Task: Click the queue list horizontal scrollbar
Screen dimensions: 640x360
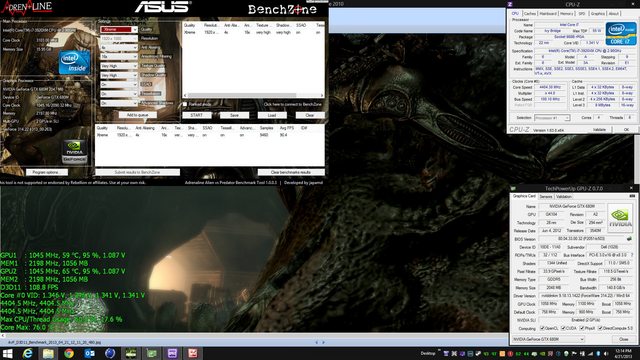Action: [x=253, y=95]
